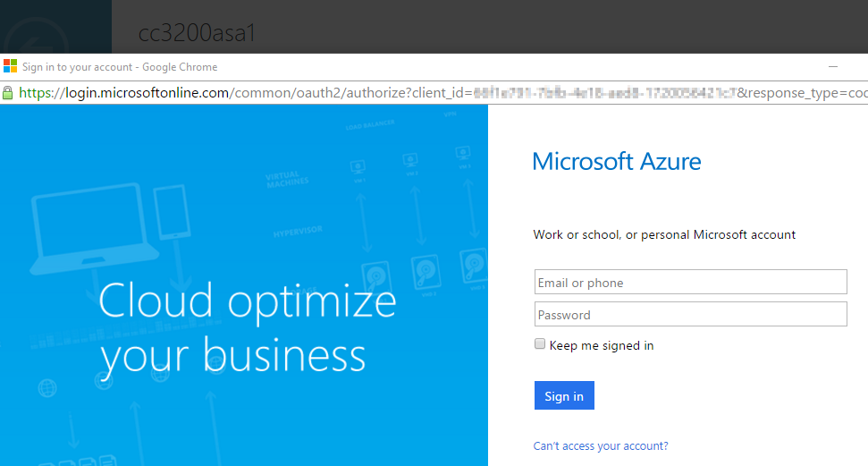Screen dimensions: 868x466
Task: Click the green padlock security icon
Action: click(x=8, y=92)
